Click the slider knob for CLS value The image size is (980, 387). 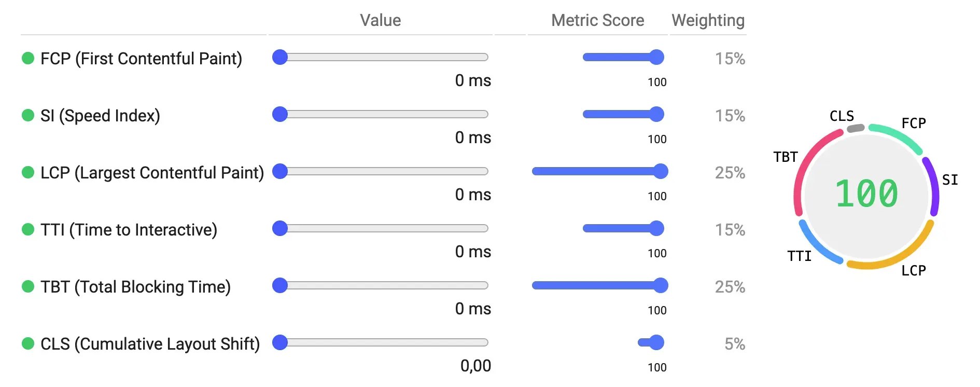point(280,342)
